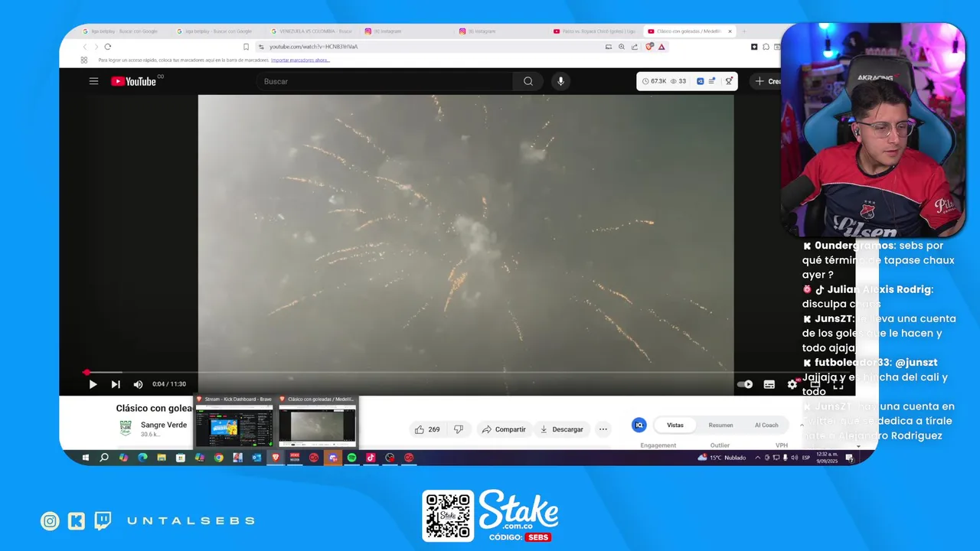Click the Compartir share button
Viewport: 980px width, 551px height.
(x=503, y=429)
